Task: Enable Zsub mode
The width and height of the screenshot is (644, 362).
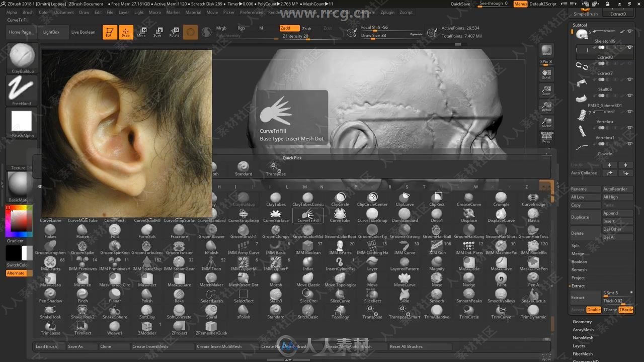Action: (306, 28)
